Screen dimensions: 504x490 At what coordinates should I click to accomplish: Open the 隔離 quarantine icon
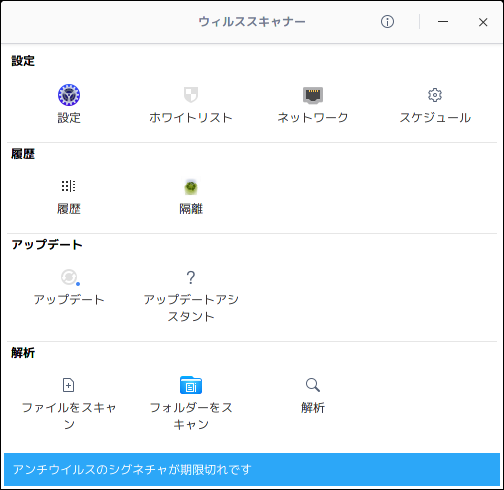(191, 187)
